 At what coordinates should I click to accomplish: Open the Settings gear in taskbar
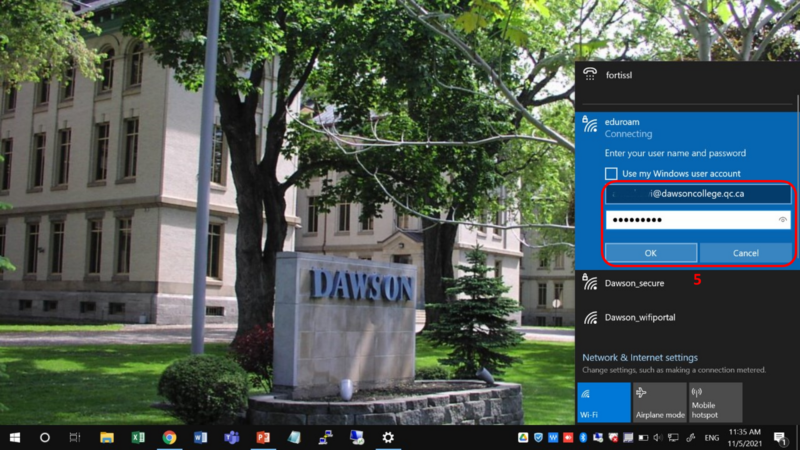pos(388,438)
